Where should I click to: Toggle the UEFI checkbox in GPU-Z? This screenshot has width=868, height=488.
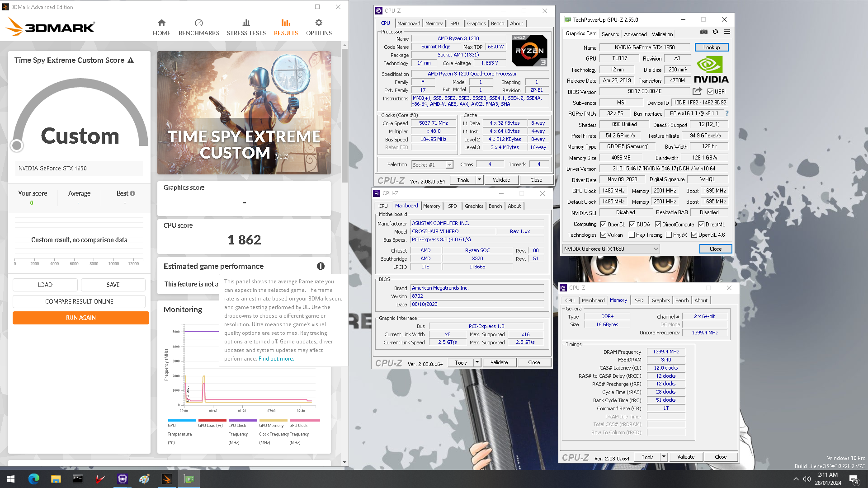point(710,92)
